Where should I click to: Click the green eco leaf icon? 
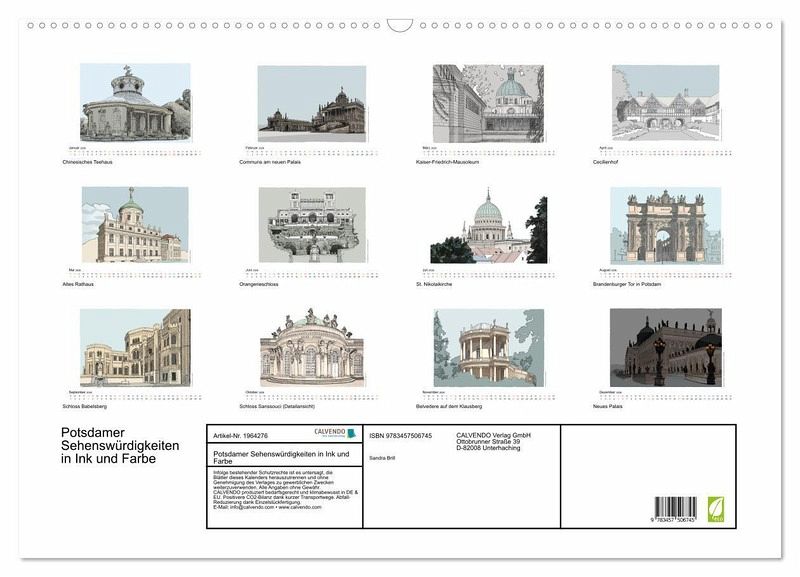pyautogui.click(x=716, y=508)
